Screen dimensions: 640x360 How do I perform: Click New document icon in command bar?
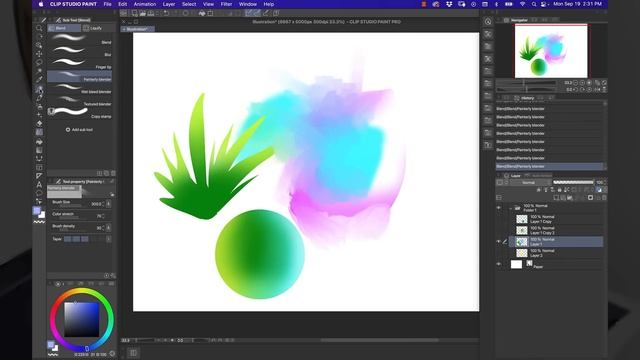coord(134,13)
